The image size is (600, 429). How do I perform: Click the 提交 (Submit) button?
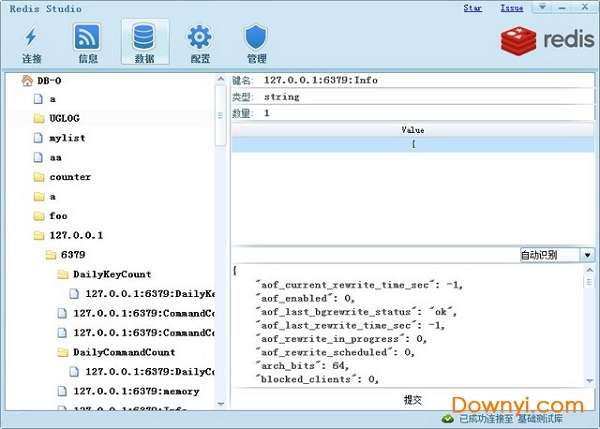coord(413,400)
